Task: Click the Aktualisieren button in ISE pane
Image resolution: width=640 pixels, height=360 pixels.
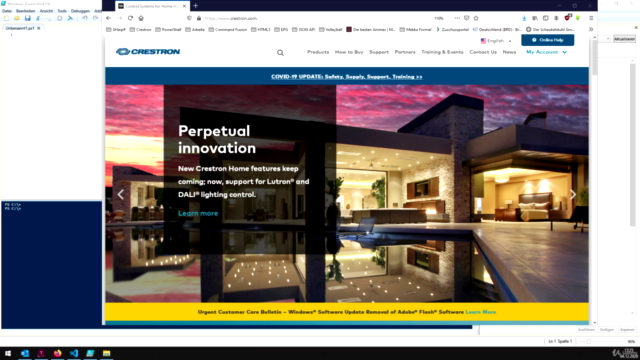Action: tap(624, 39)
